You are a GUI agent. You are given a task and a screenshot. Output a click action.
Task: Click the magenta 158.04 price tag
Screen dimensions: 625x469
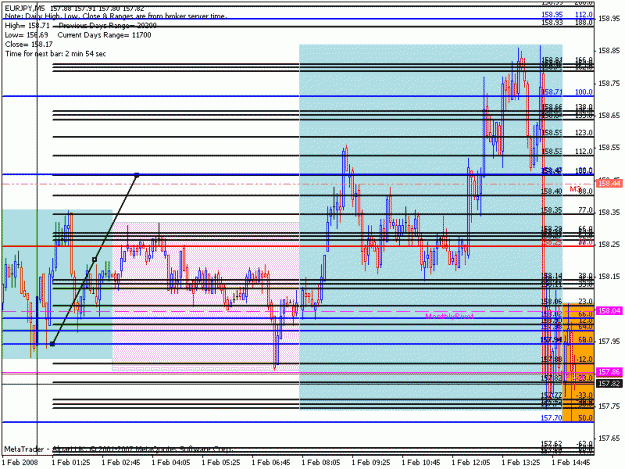[x=609, y=310]
